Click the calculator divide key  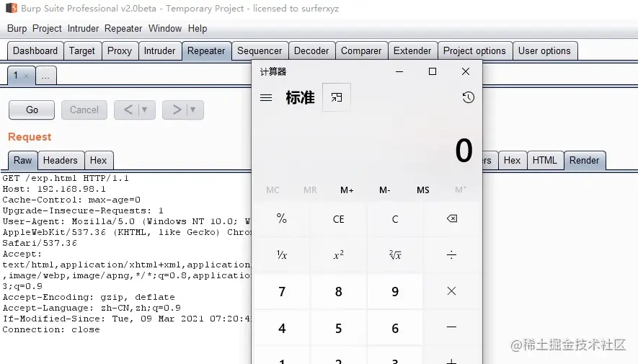(451, 255)
